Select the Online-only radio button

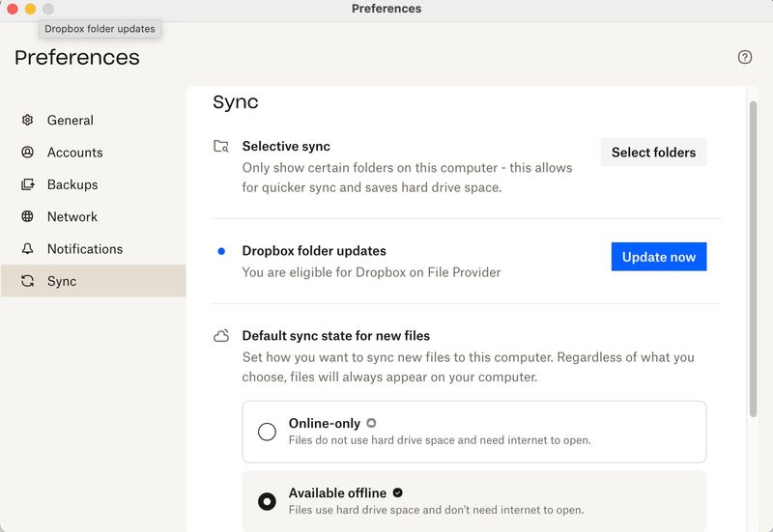click(267, 432)
